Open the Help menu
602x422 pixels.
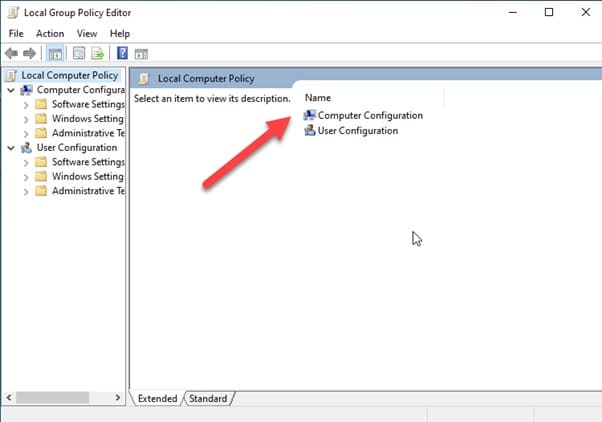pos(120,33)
